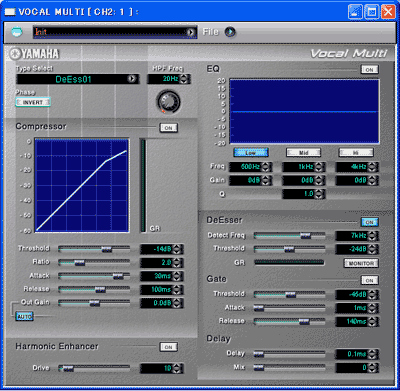400x391 pixels.
Task: Click the Out Gain 0.0dB stepper arrows
Action: click(177, 303)
